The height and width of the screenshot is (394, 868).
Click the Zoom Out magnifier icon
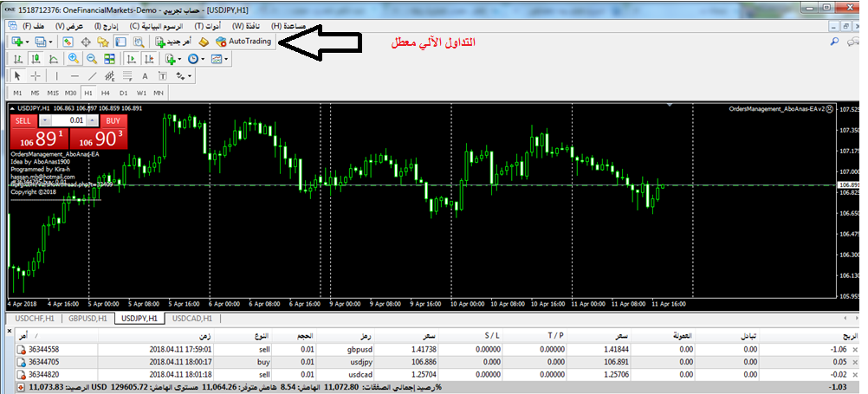(90, 59)
